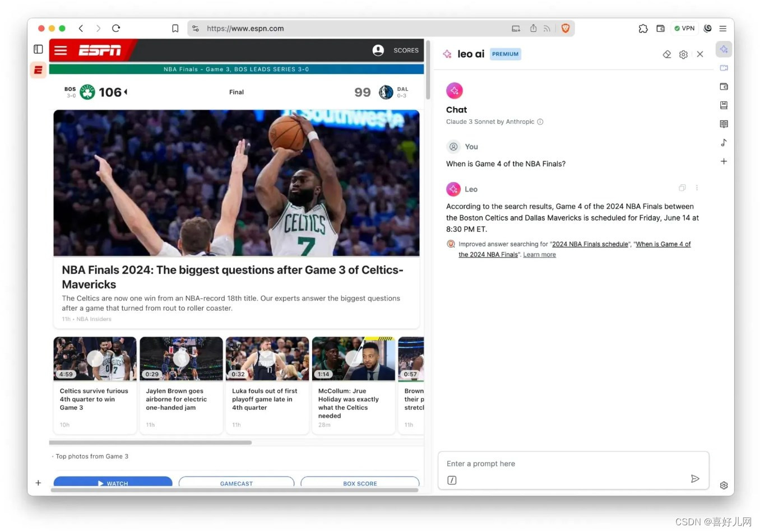Go back to the previous page

(81, 28)
